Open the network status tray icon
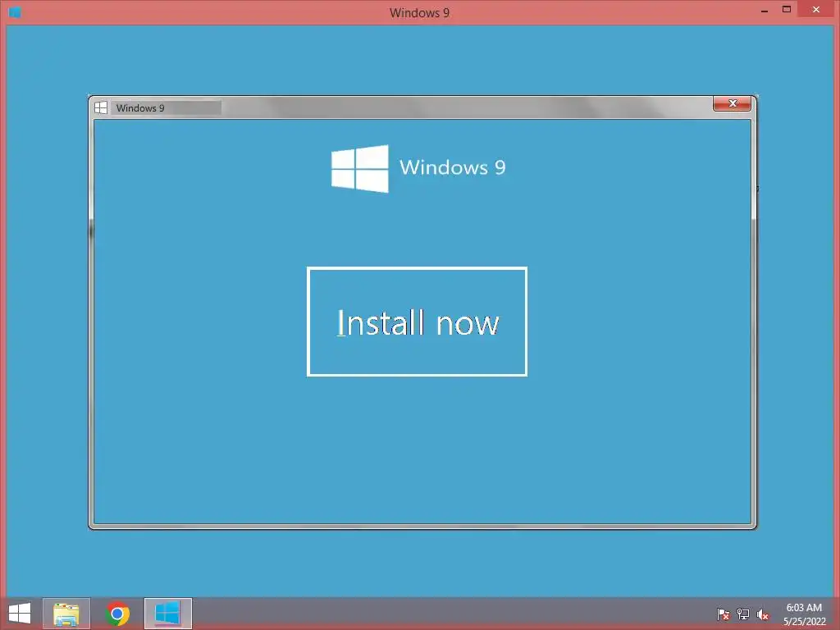This screenshot has height=630, width=840. (743, 614)
